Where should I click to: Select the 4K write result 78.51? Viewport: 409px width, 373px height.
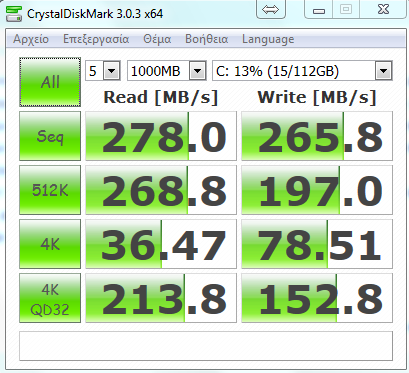click(317, 244)
